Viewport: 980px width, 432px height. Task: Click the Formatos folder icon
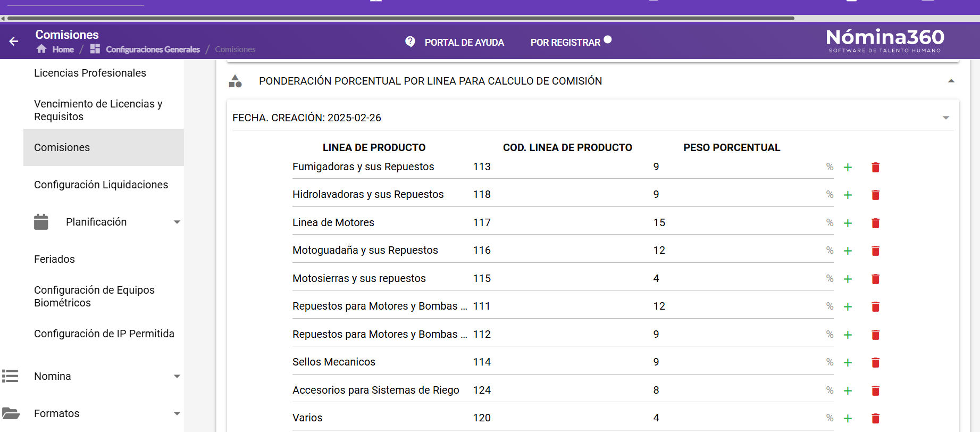click(x=11, y=413)
